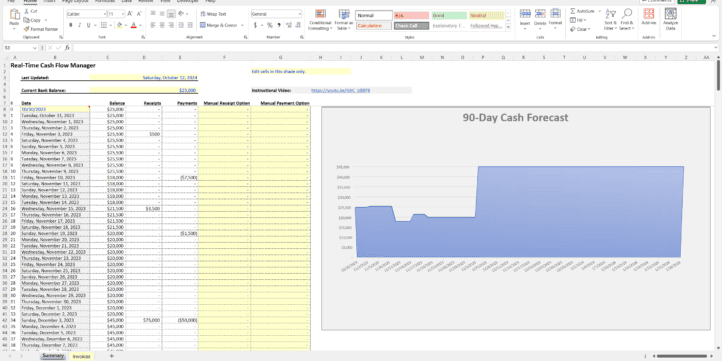Open the font color dropdown arrow

tap(140, 25)
